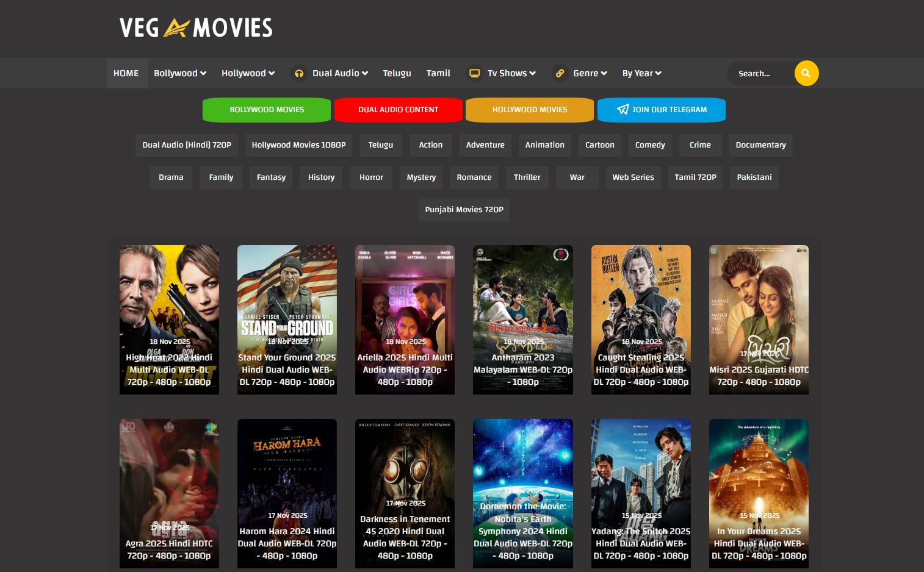The height and width of the screenshot is (572, 924).
Task: Open the Darkness in Tenement 45 poster
Action: click(405, 493)
